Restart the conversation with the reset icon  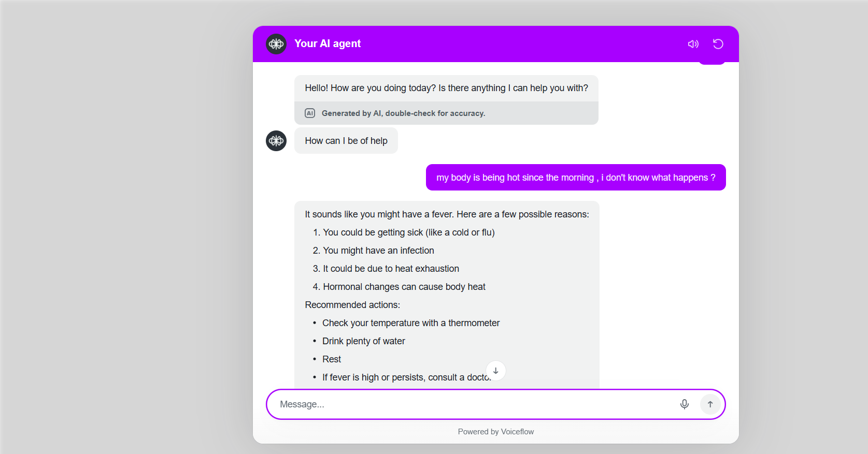point(718,44)
